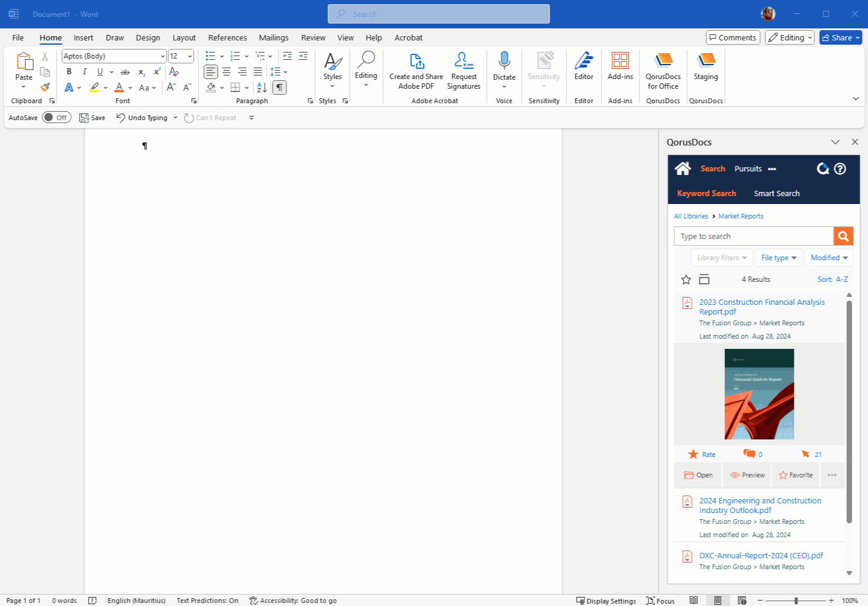Click the financial report cover thumbnail
This screenshot has height=606, width=868.
759,394
